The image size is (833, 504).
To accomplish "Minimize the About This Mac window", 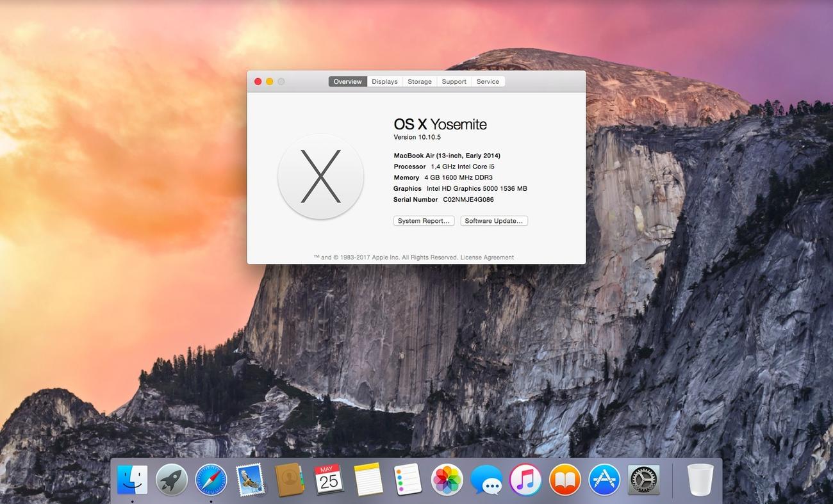I will coord(270,81).
